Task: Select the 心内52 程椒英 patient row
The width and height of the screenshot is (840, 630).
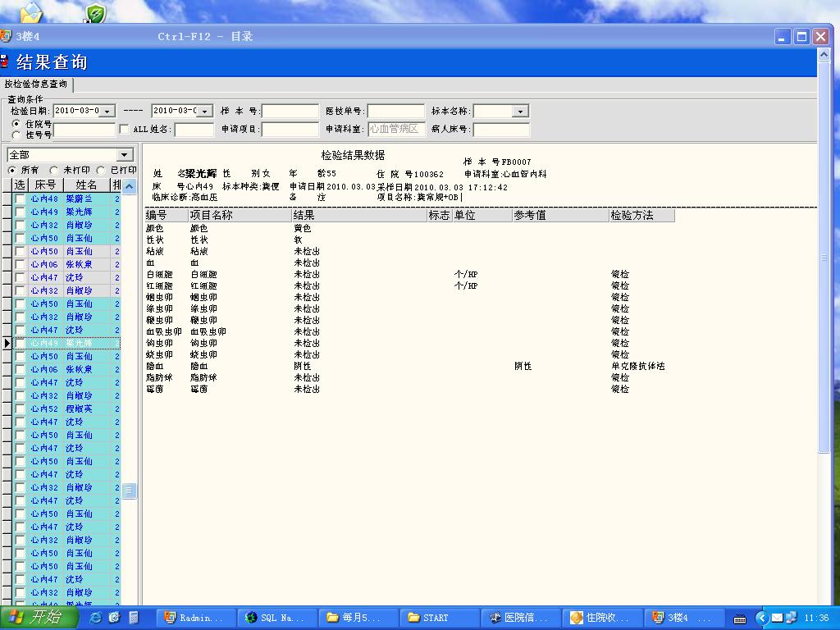Action: coord(66,409)
